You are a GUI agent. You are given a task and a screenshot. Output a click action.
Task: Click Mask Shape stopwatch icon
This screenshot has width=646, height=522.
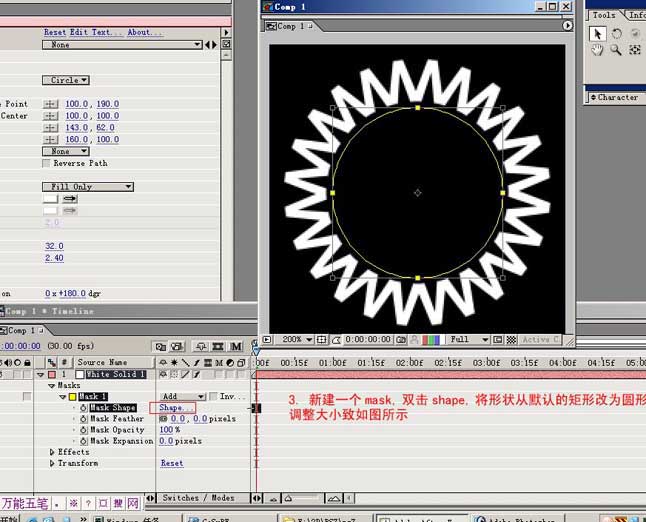pos(84,408)
